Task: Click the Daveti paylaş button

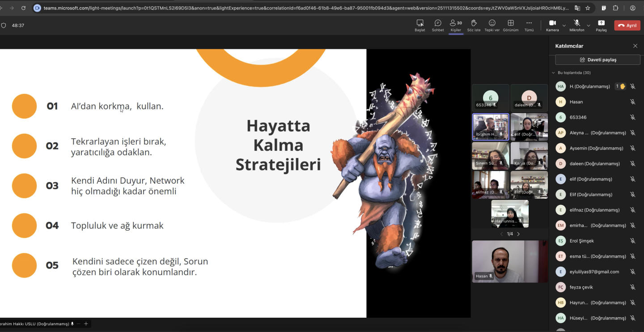Action: [597, 60]
